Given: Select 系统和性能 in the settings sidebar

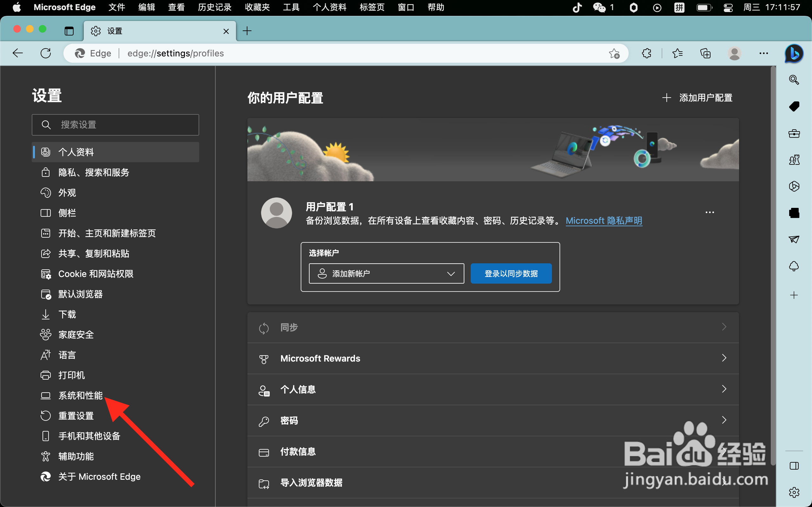Looking at the screenshot, I should 80,395.
